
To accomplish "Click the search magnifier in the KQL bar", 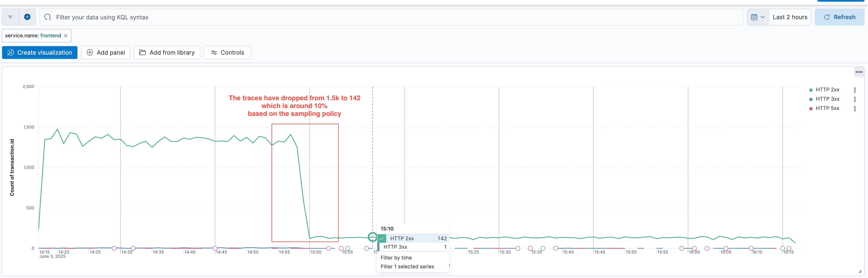I will click(x=47, y=17).
